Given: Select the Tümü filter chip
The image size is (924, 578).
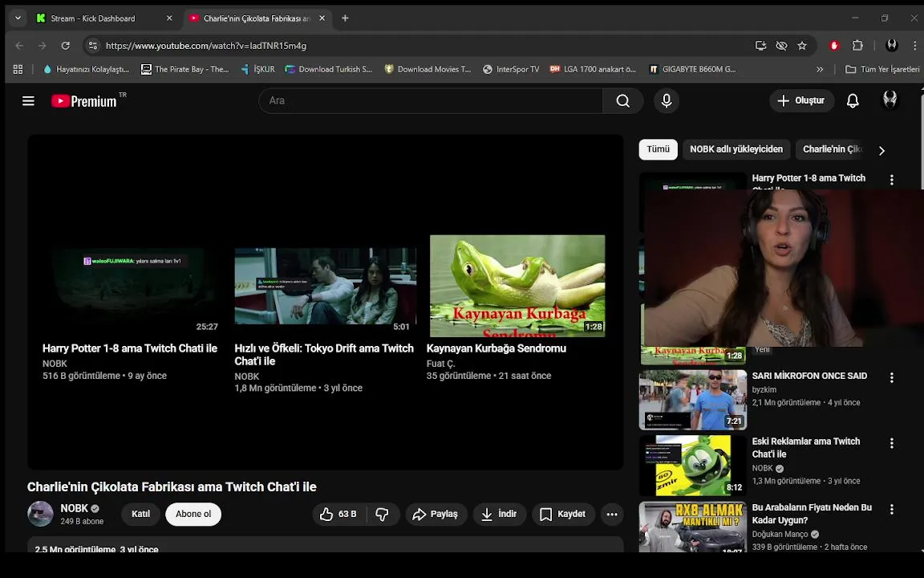Looking at the screenshot, I should click(659, 149).
